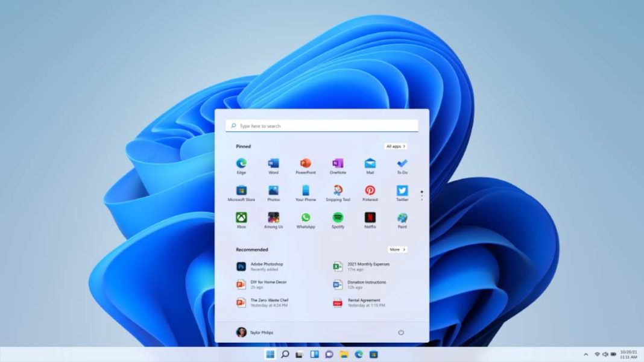Open Paint
The width and height of the screenshot is (644, 362).
coord(402,218)
